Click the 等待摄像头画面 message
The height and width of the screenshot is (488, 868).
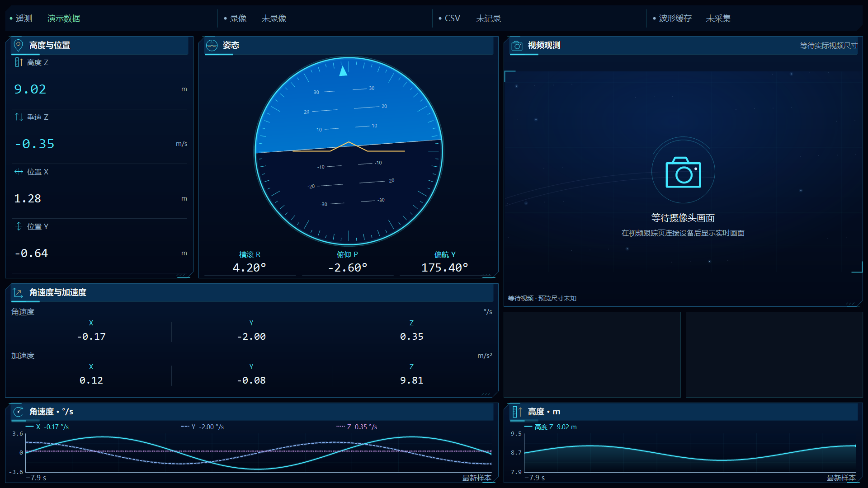[x=683, y=218]
